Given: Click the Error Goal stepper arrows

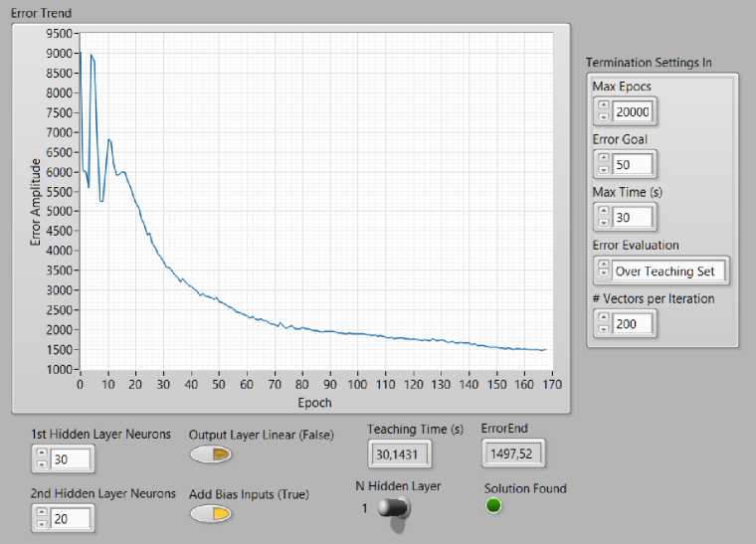Looking at the screenshot, I should 602,164.
